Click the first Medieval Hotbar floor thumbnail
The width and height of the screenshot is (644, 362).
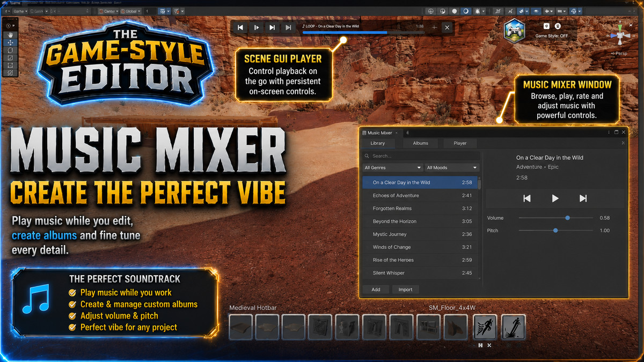point(240,327)
